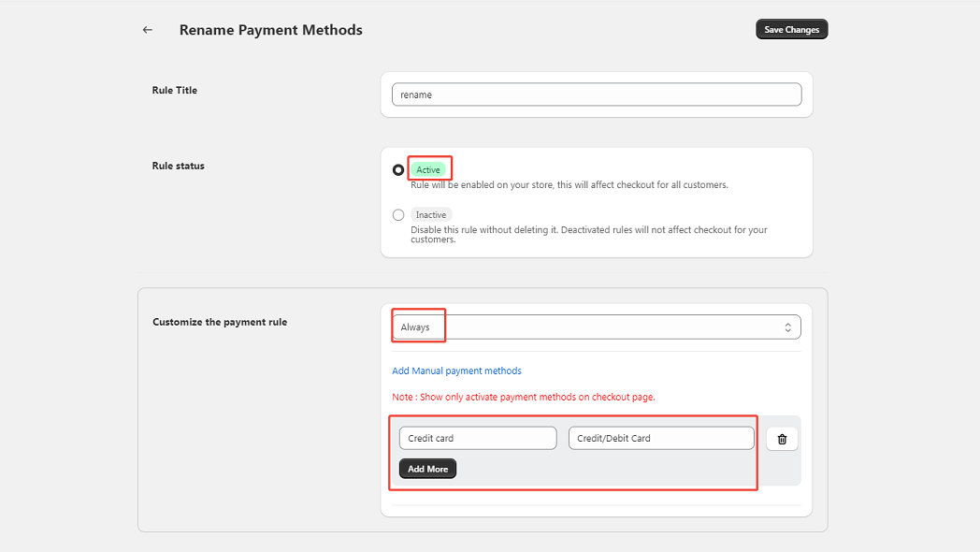Select the Active rule status radio button
Image resolution: width=980 pixels, height=552 pixels.
tap(398, 170)
